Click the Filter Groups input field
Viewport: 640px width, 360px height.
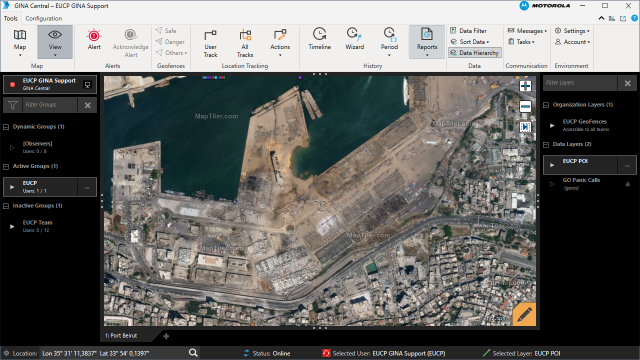[x=50, y=105]
